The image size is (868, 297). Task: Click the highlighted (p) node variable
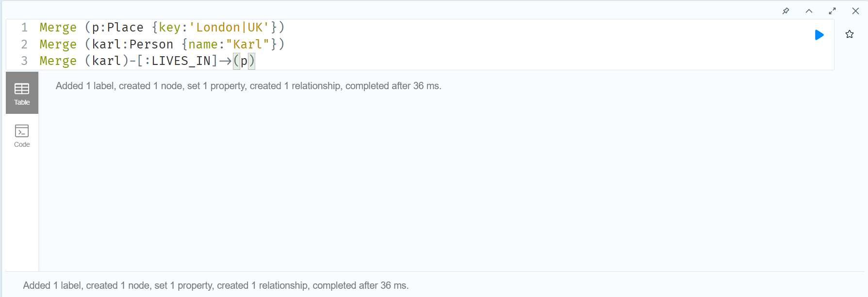click(244, 61)
